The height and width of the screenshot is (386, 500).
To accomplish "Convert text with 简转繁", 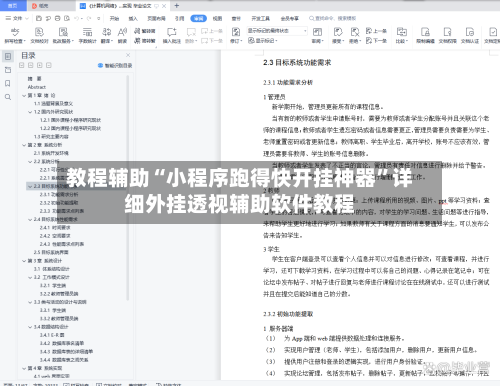I will tap(145, 41).
